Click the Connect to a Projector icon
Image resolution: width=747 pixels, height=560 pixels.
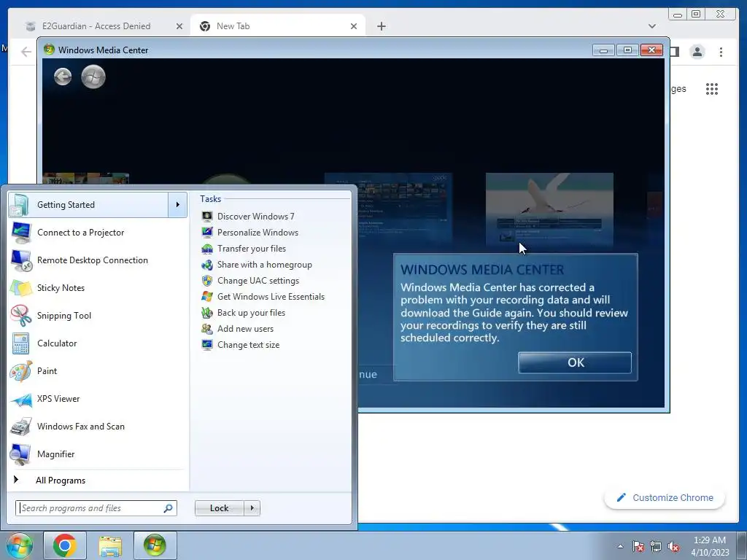pos(21,233)
